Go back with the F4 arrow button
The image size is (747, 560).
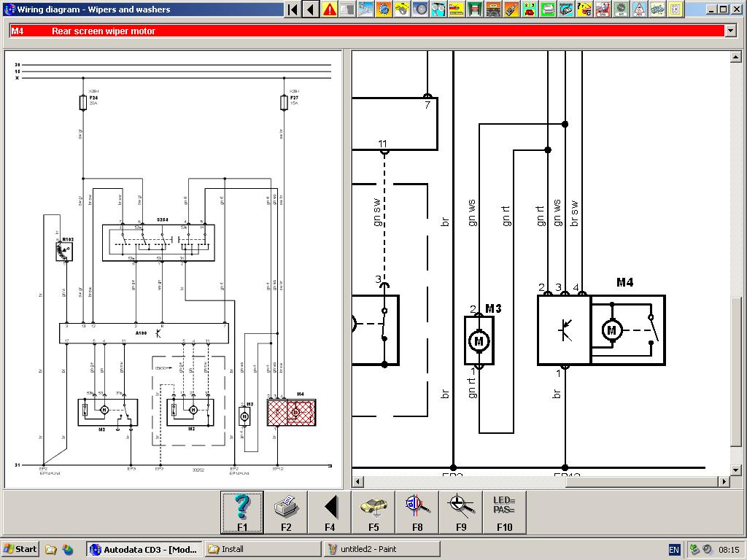click(330, 512)
